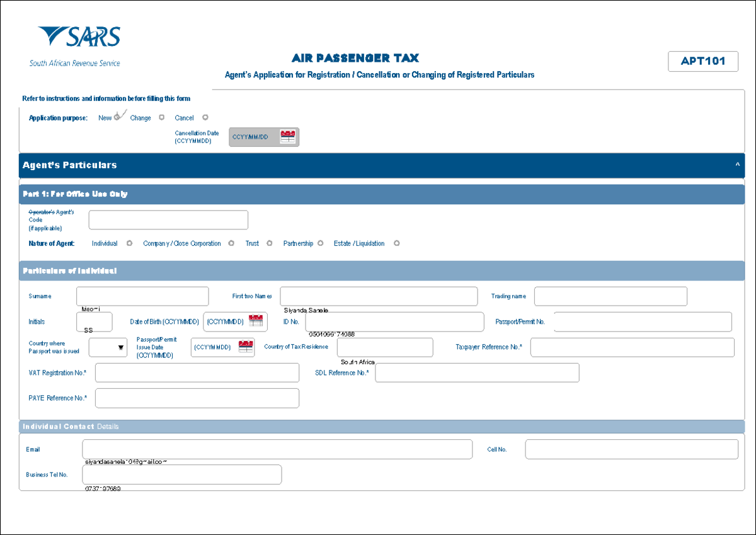
Task: Select the New application purpose option
Action: pos(117,118)
